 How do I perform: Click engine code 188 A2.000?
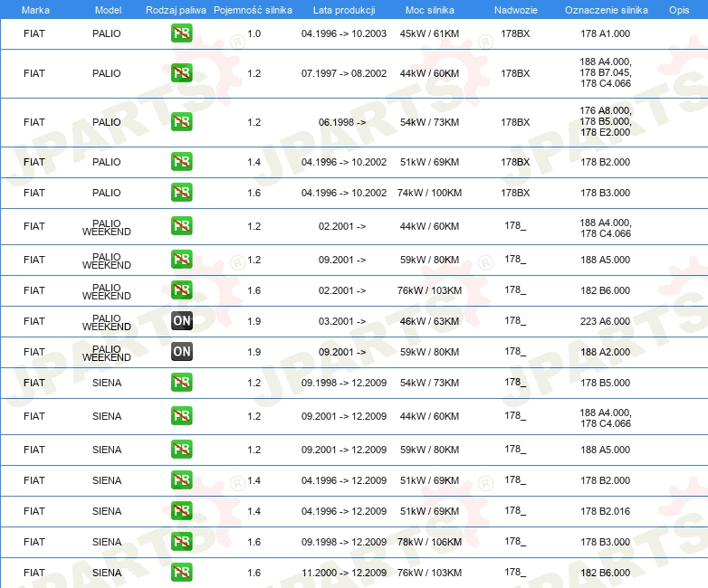pos(605,352)
